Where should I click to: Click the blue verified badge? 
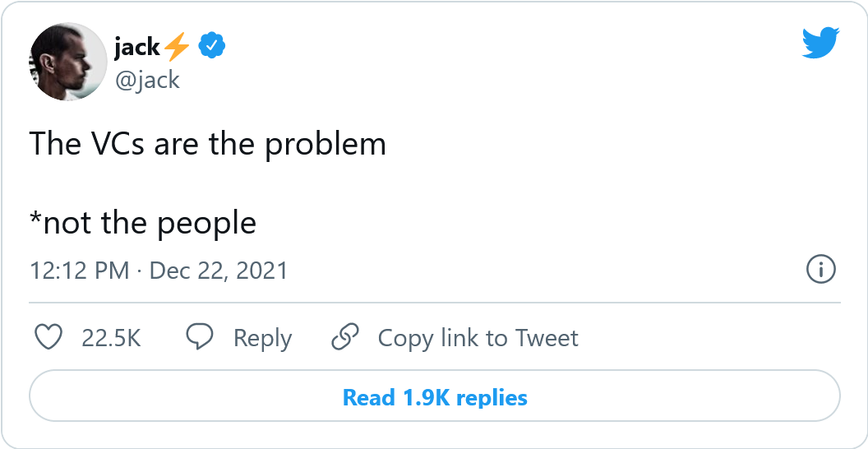[x=213, y=47]
